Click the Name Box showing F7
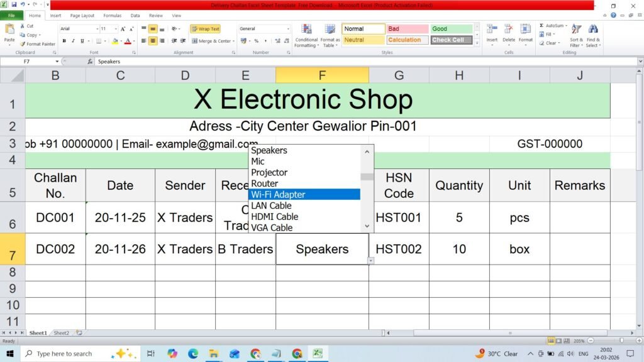 28,62
